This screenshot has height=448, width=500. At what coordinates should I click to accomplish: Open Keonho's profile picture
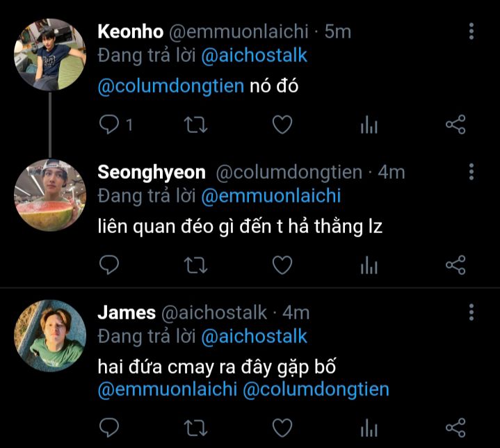[x=50, y=55]
